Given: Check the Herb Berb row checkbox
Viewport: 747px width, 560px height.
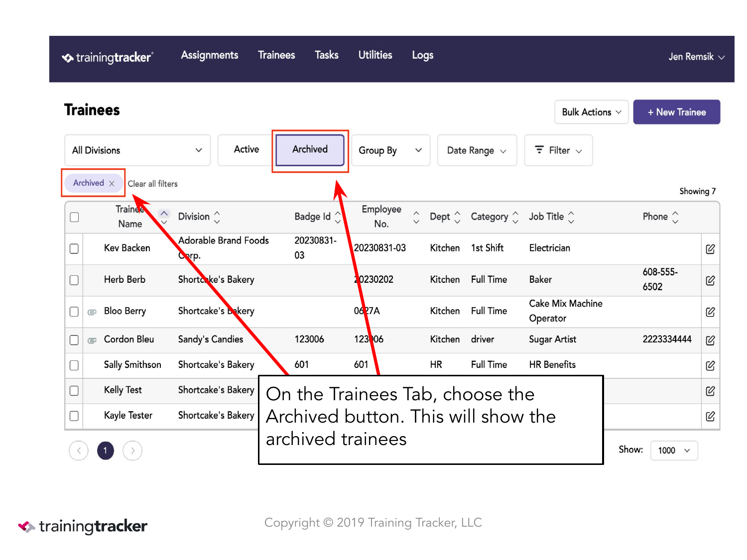Looking at the screenshot, I should click(74, 280).
